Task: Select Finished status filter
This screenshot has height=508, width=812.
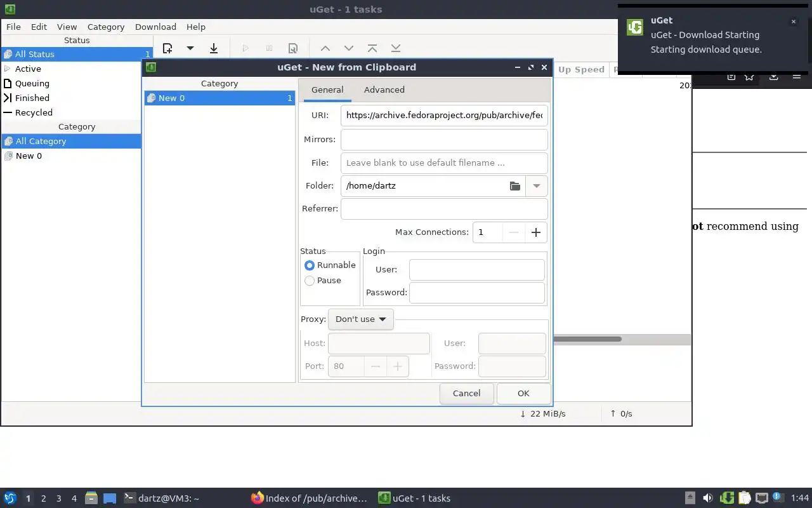Action: point(77,98)
